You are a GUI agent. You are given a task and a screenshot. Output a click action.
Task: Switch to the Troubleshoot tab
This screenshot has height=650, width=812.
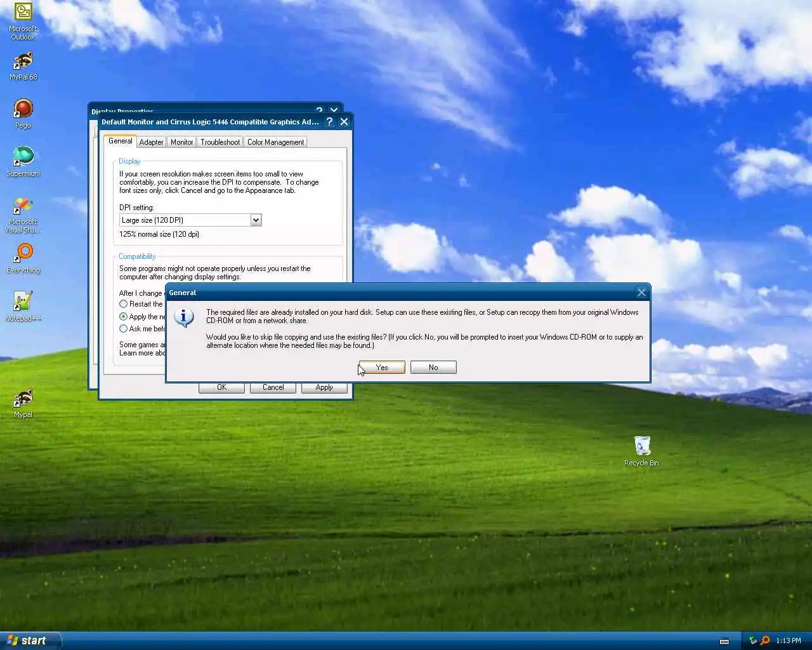(220, 142)
